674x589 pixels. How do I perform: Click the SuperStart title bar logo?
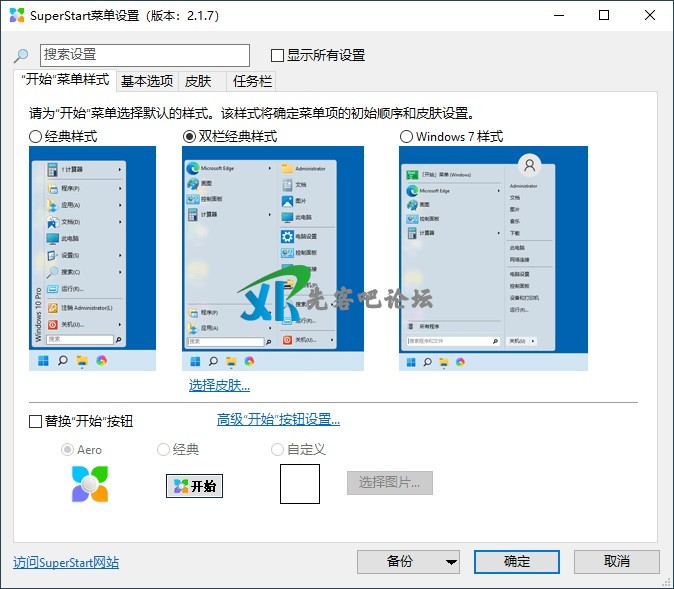17,15
